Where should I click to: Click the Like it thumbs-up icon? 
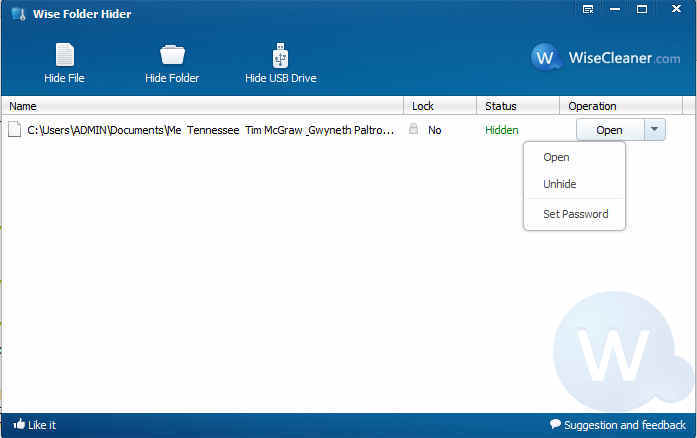[19, 424]
